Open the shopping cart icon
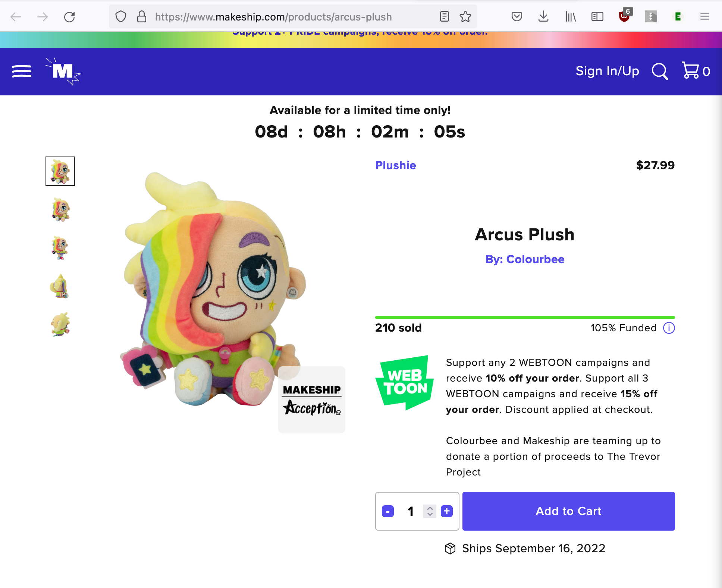Viewport: 722px width, 588px height. (691, 70)
